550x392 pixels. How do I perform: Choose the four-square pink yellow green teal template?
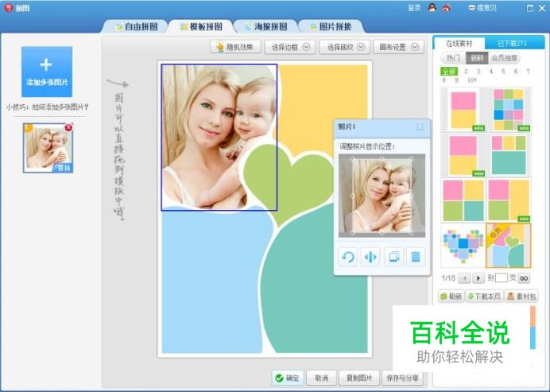point(463,200)
